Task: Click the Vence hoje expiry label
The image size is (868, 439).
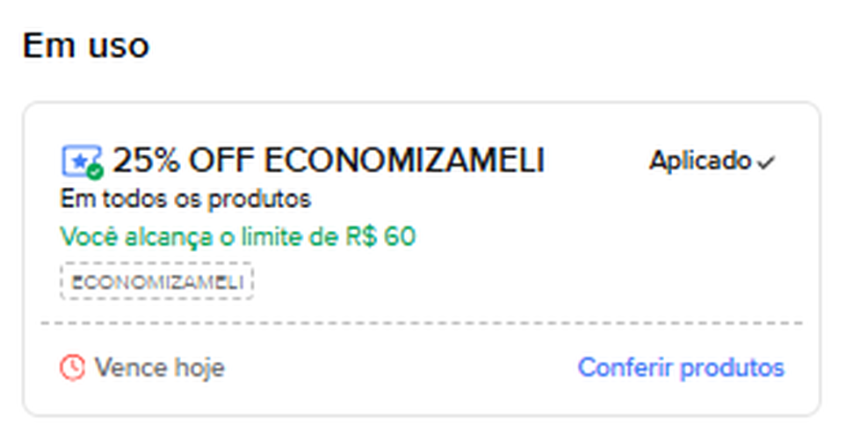Action: (159, 367)
